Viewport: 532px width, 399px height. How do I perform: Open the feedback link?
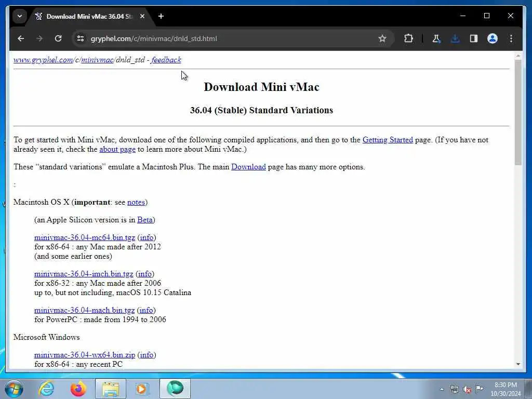pyautogui.click(x=166, y=60)
